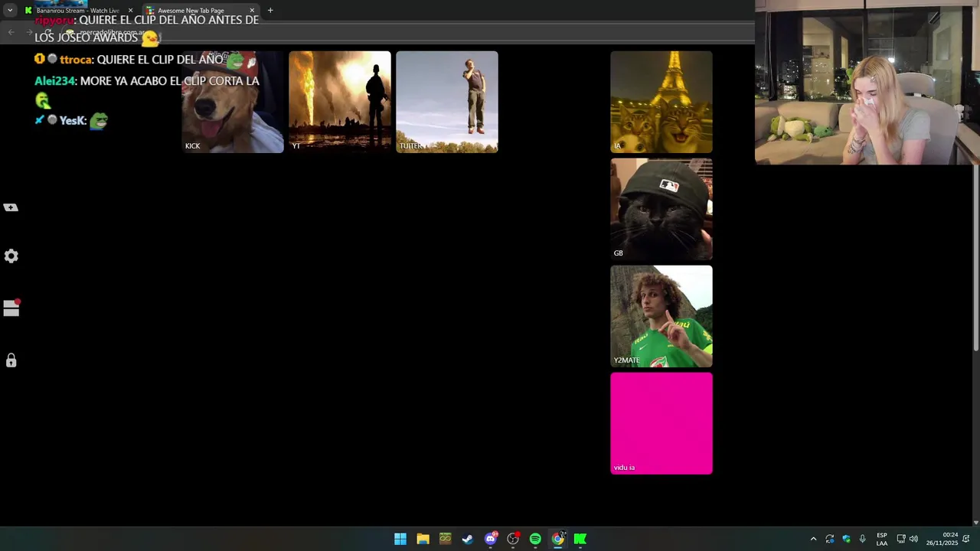Viewport: 980px width, 551px height.
Task: Open the GB tile with black cat
Action: [661, 209]
